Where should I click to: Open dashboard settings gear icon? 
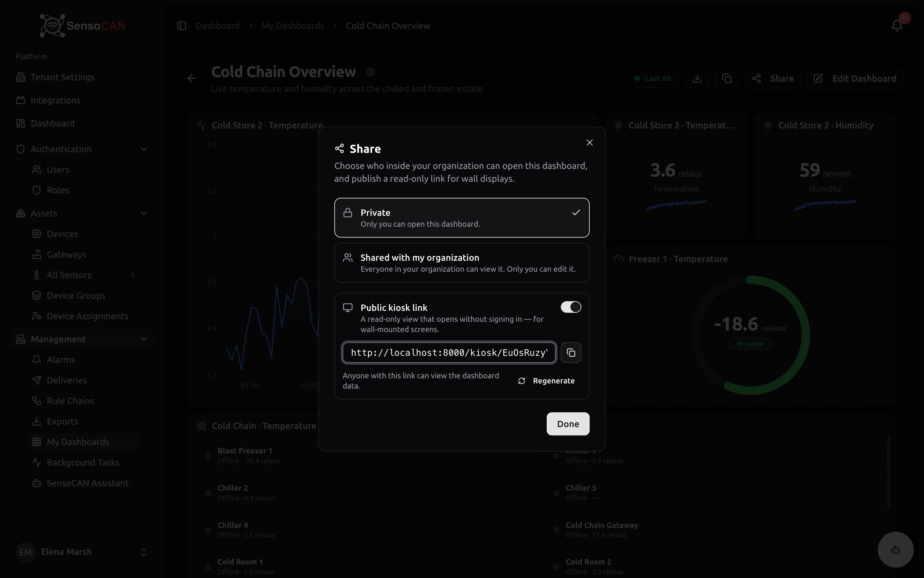click(x=370, y=72)
